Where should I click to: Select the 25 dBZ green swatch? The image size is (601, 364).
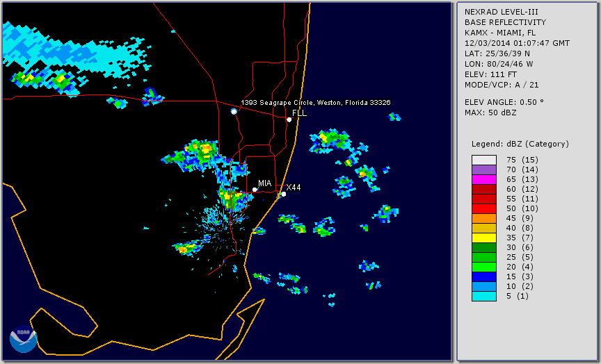click(484, 258)
